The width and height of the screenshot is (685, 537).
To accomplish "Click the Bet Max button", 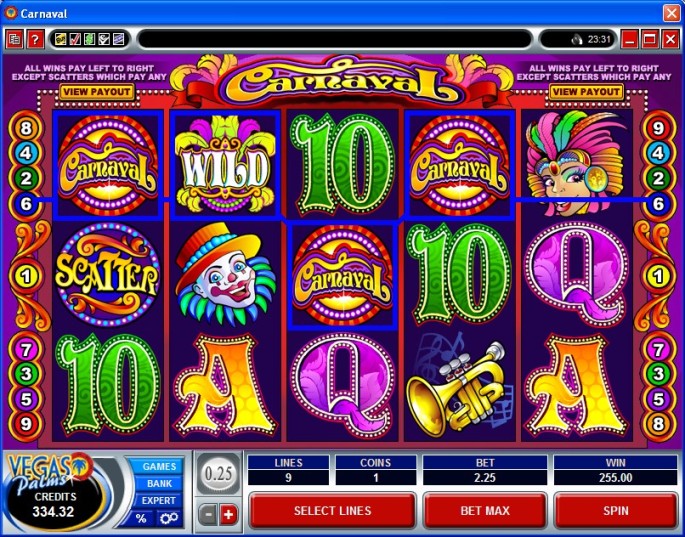I will 485,510.
